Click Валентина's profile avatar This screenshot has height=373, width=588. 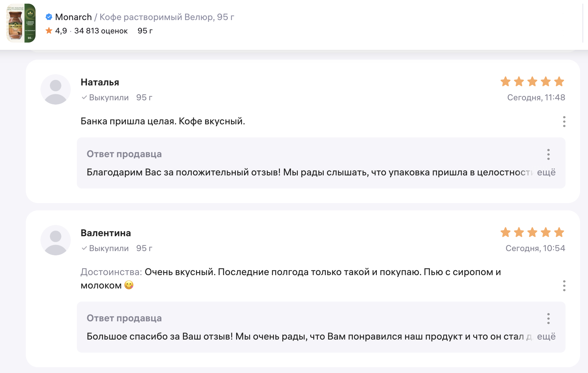pos(56,240)
